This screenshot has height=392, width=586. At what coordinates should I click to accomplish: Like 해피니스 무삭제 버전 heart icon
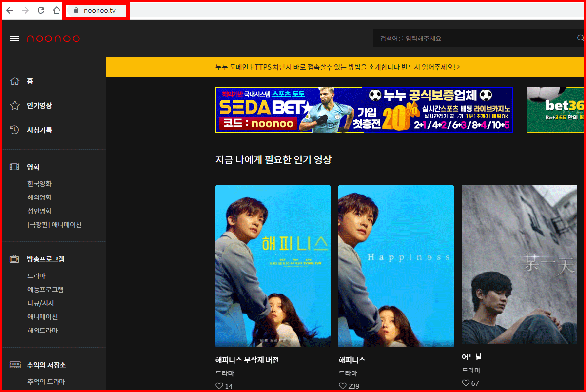coord(219,386)
